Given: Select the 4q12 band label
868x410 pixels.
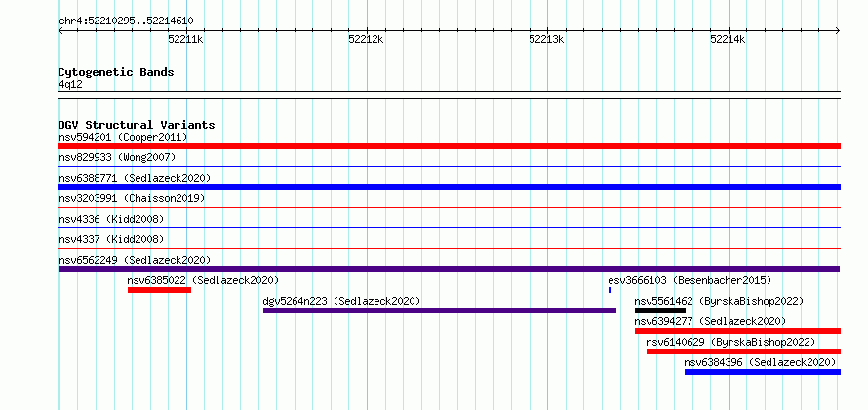Looking at the screenshot, I should tap(71, 85).
